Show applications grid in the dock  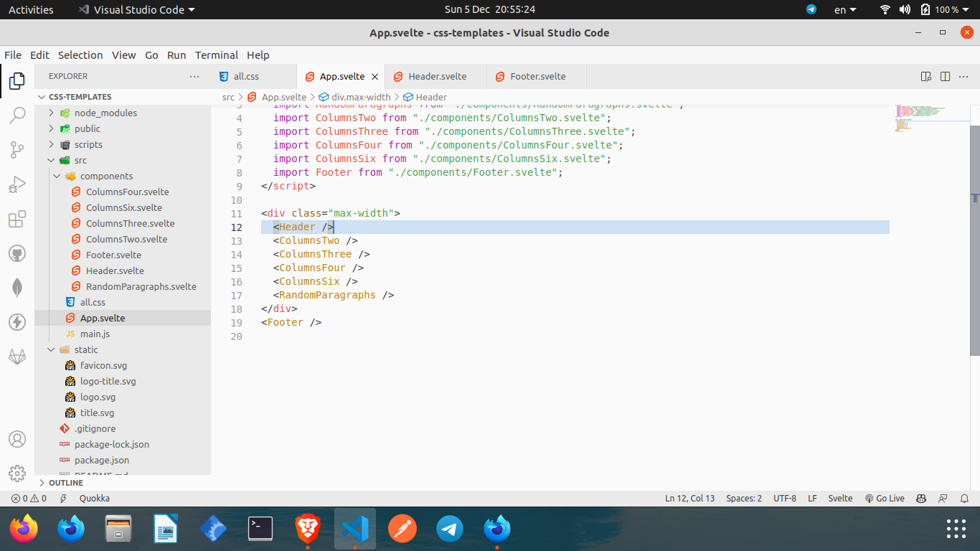click(956, 529)
